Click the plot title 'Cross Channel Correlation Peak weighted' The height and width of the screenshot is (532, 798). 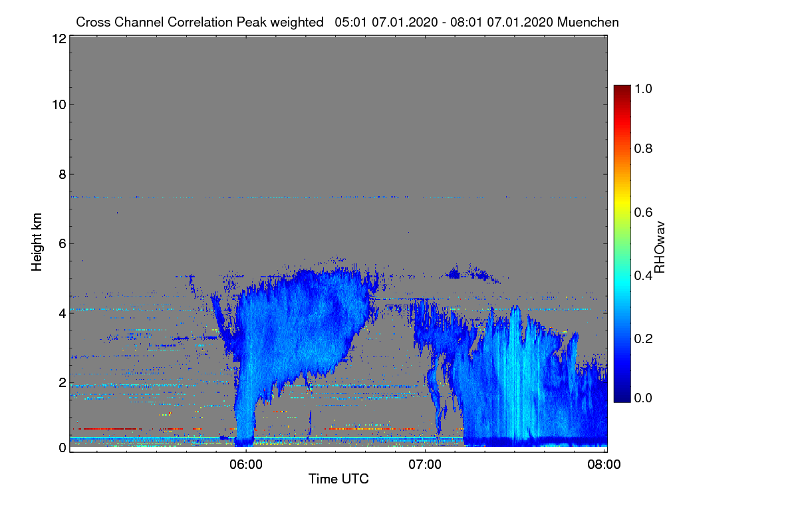click(200, 22)
